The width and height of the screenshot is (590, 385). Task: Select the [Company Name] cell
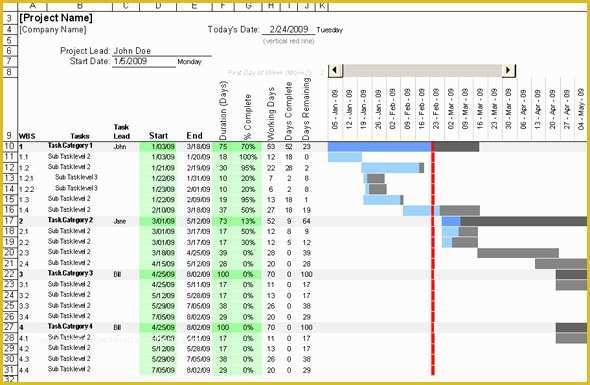point(53,29)
